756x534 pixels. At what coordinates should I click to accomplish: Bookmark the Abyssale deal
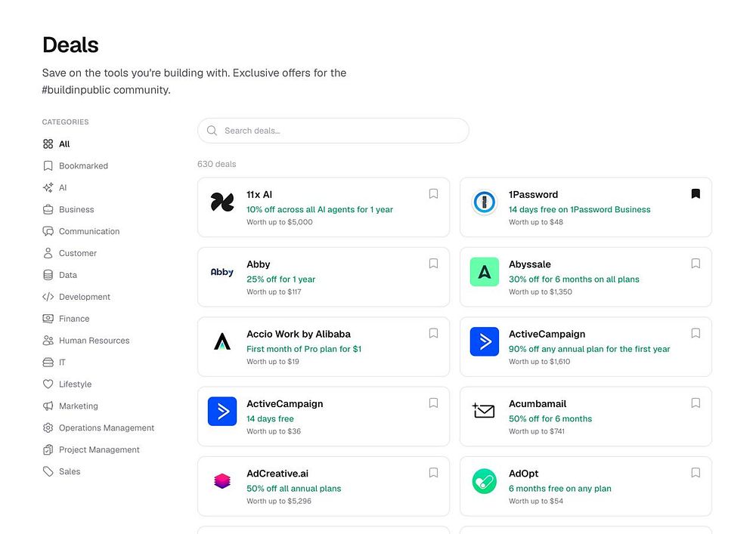[x=696, y=264]
